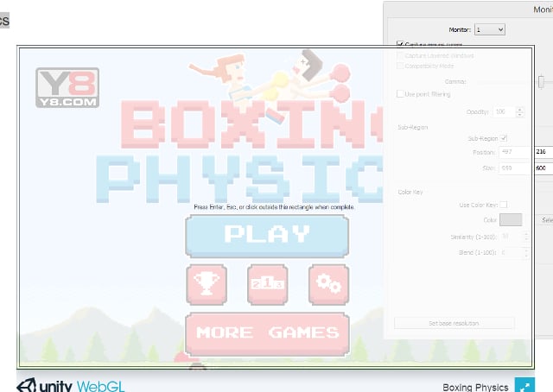The width and height of the screenshot is (553, 392).
Task: Open the Monitor dropdown
Action: coord(490,29)
